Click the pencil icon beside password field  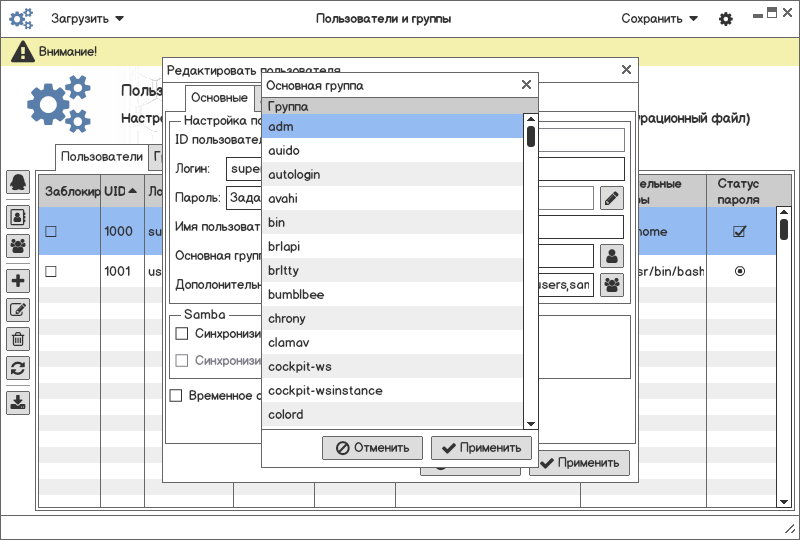pos(611,198)
